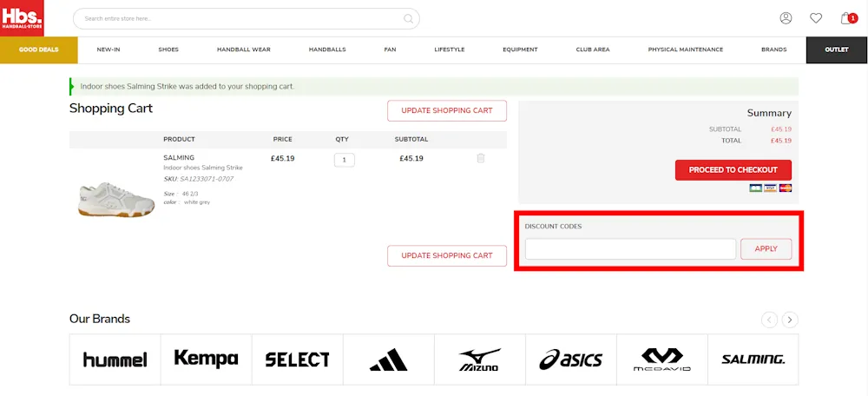The width and height of the screenshot is (868, 396).
Task: Open the GOOD DEALS menu
Action: tap(39, 49)
